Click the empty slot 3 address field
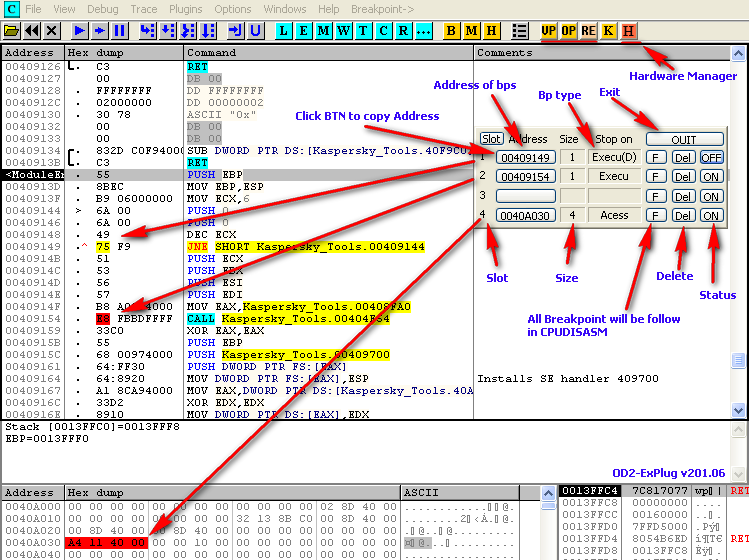749x560 pixels. point(525,196)
